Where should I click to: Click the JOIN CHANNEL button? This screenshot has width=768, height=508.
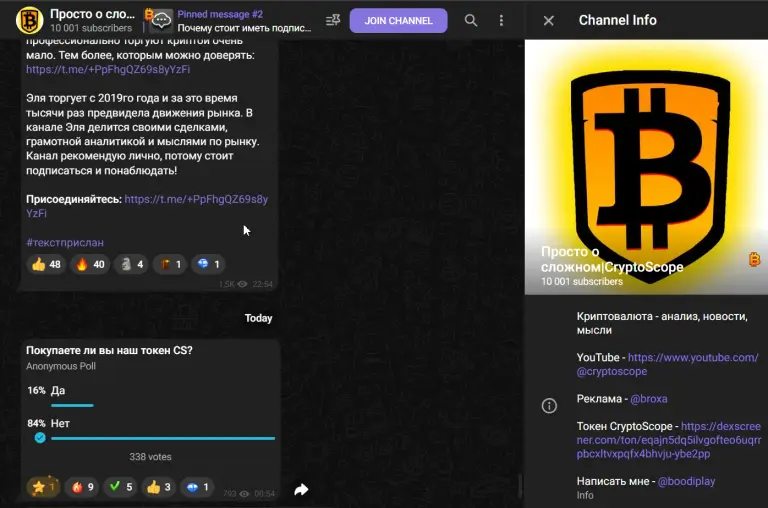[x=398, y=21]
